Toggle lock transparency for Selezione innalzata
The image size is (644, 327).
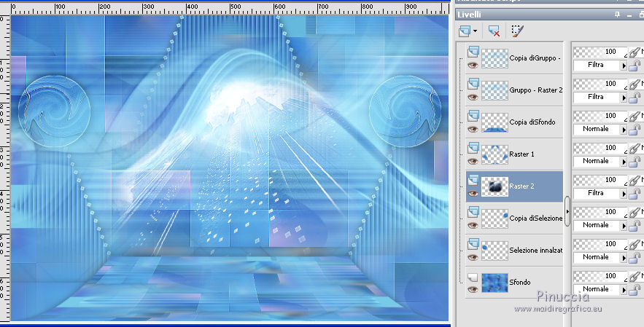pyautogui.click(x=635, y=257)
